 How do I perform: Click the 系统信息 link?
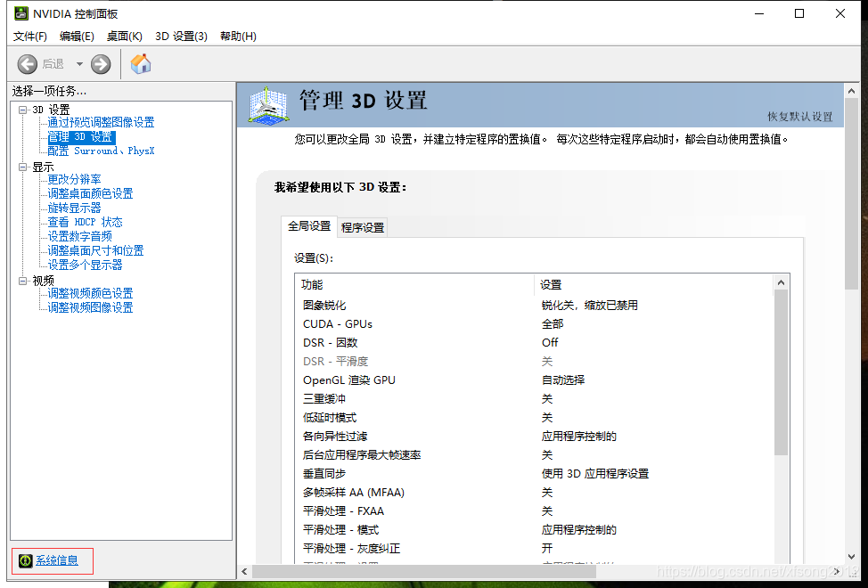click(57, 560)
